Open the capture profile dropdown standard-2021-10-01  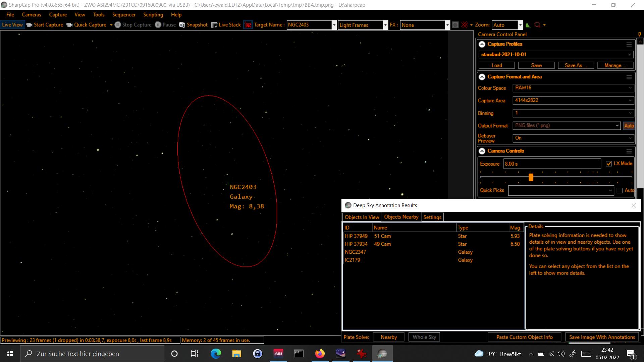pos(556,54)
